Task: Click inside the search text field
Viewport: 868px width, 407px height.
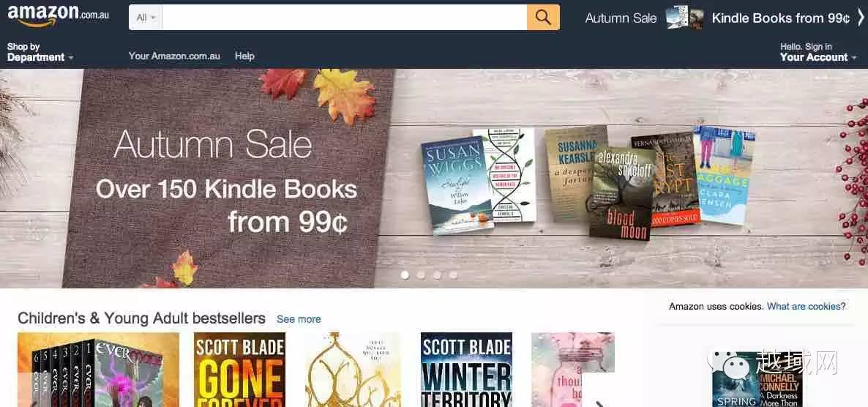Action: click(344, 17)
